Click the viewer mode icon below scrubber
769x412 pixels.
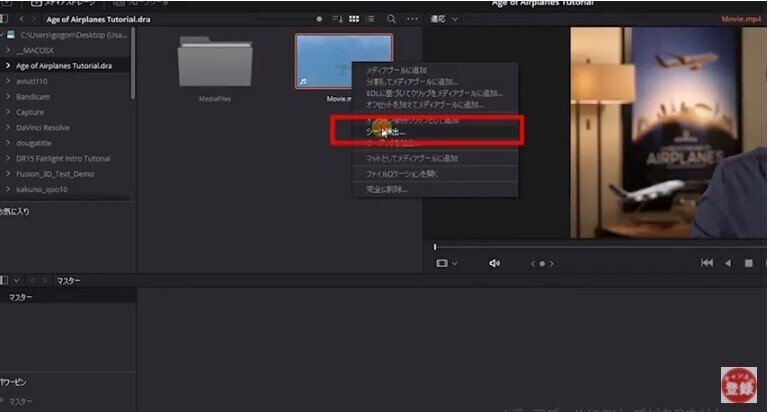441,263
